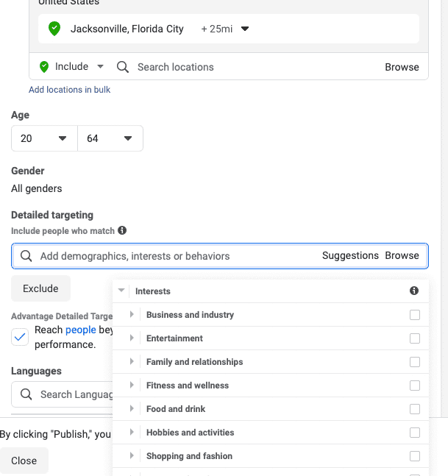Screen dimensions: 448x476
Task: Check the Fitness and wellness checkbox
Action: tap(415, 386)
